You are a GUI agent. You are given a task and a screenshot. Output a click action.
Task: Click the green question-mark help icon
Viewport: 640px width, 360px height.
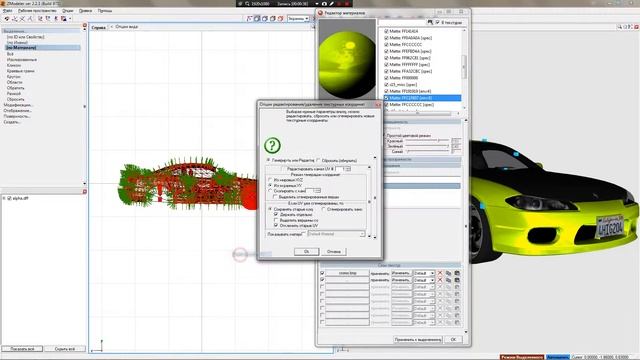coord(272,145)
